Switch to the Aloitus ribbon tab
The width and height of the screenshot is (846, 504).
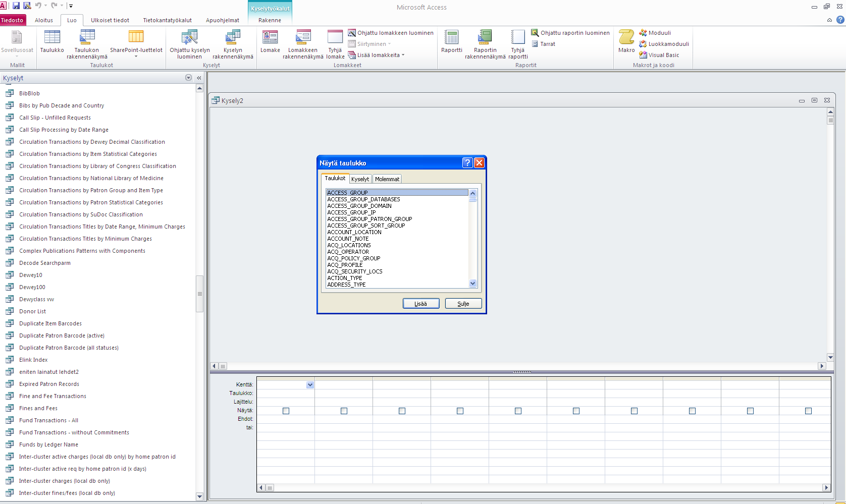pyautogui.click(x=44, y=20)
